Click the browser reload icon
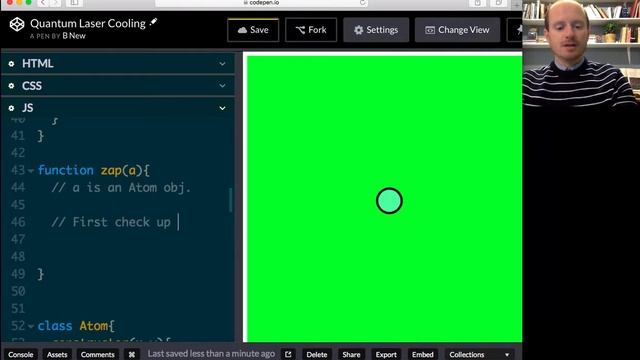 click(362, 2)
